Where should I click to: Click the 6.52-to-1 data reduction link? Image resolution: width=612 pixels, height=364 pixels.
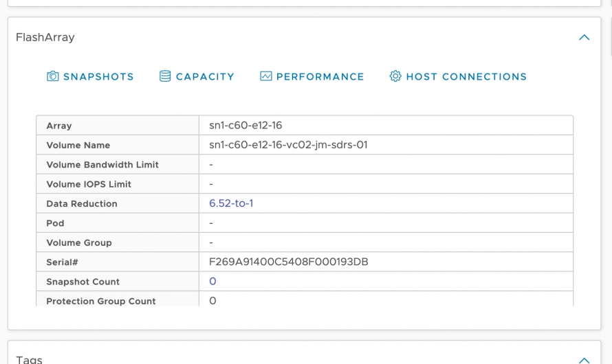[231, 203]
